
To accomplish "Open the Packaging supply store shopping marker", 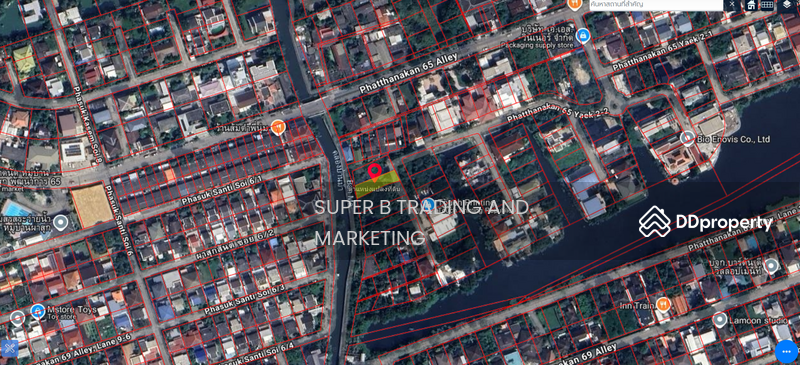I will pos(582,36).
